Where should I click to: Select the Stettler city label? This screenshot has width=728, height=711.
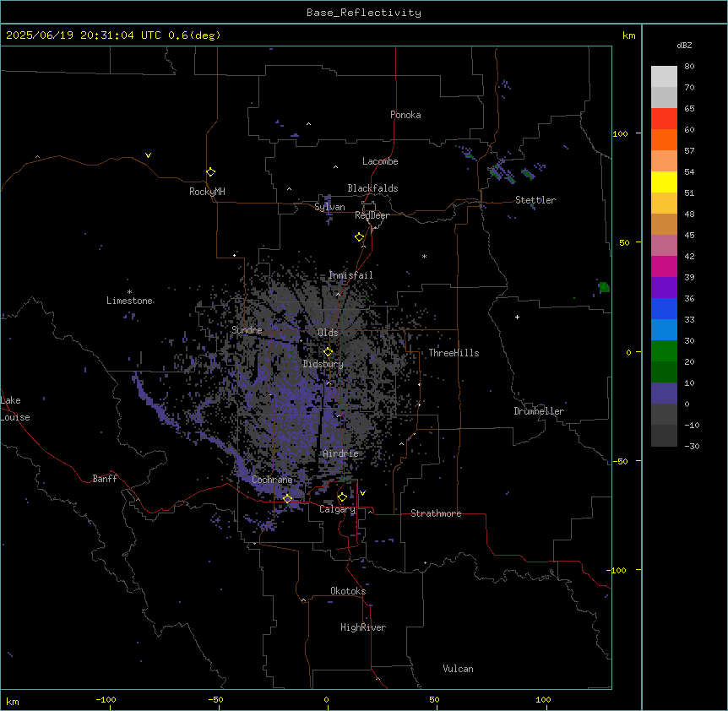[535, 200]
